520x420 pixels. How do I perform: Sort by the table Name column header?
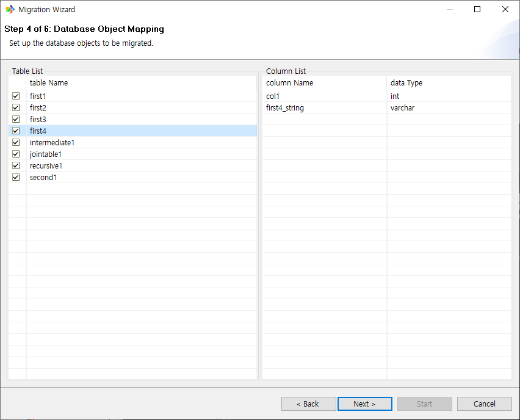[49, 82]
